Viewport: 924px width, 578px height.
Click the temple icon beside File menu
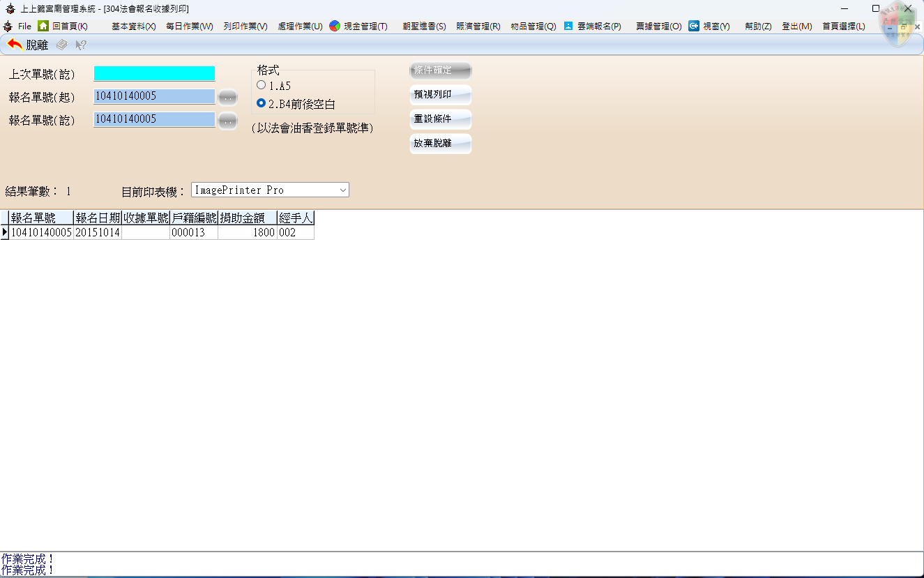[x=8, y=26]
